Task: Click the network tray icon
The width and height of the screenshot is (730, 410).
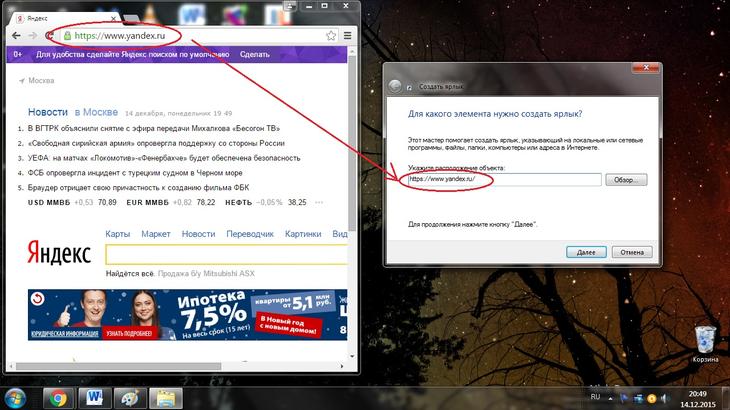Action: 638,398
